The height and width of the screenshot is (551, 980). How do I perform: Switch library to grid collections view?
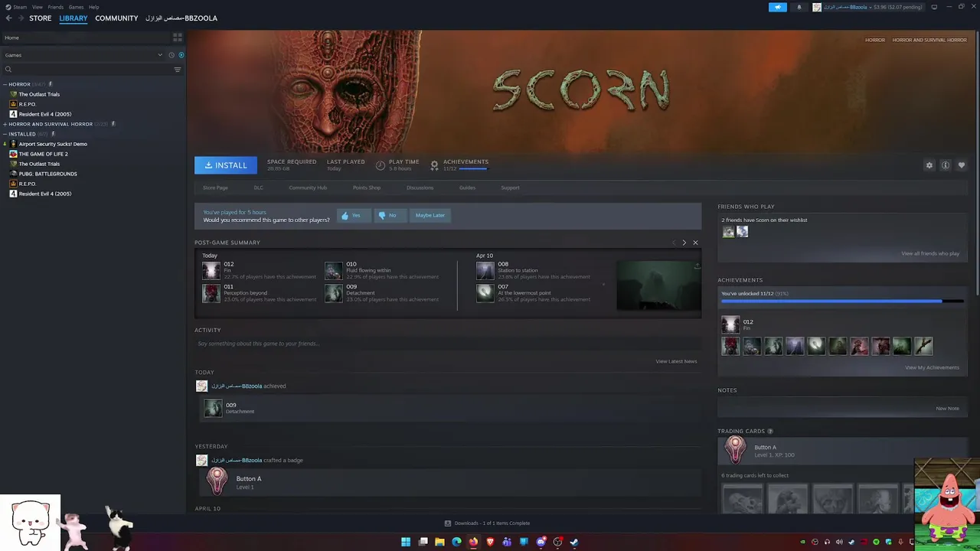178,37
